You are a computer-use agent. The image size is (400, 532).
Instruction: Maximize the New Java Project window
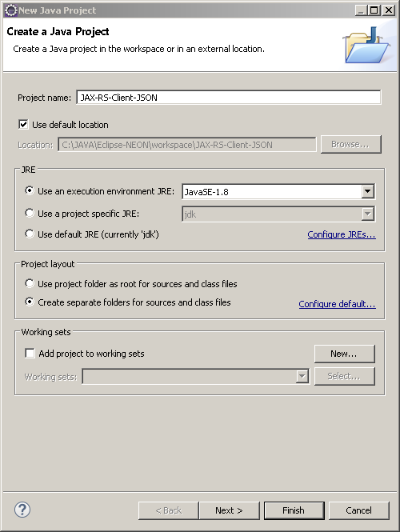coord(374,10)
